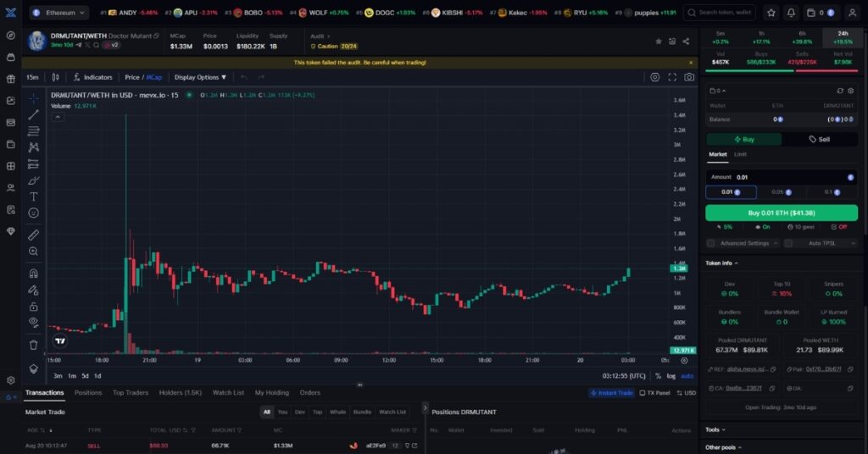The image size is (868, 454).
Task: Expand the Display Options dropdown
Action: 200,77
